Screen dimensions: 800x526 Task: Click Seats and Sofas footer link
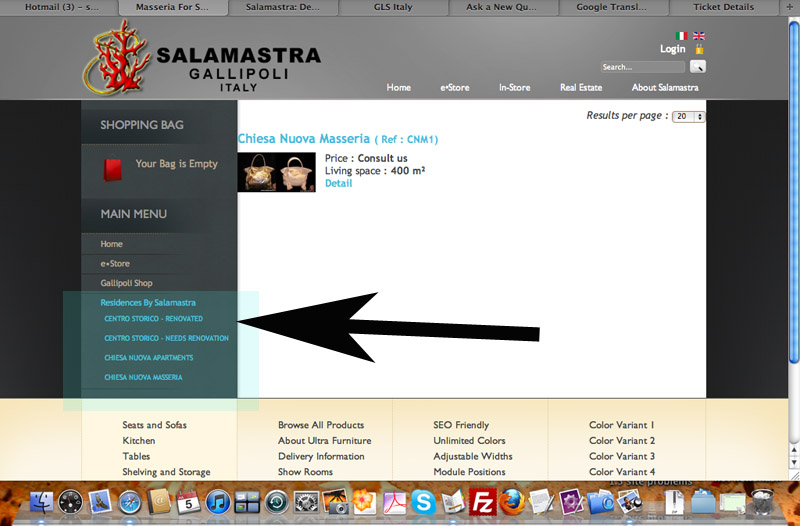(x=154, y=424)
